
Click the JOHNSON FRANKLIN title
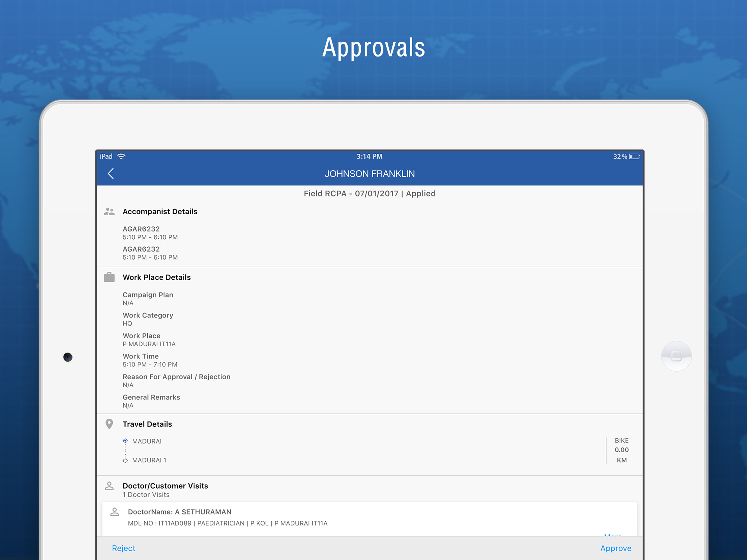[370, 174]
